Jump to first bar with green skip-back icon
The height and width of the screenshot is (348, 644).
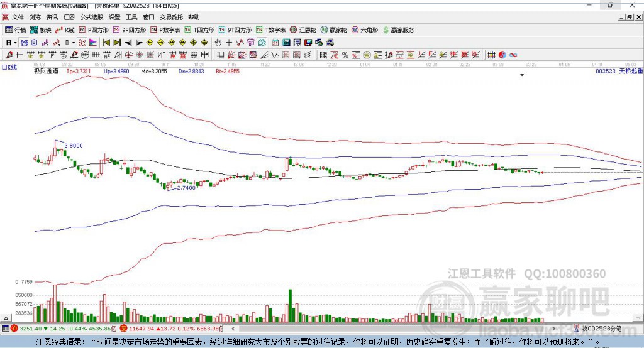(x=106, y=43)
